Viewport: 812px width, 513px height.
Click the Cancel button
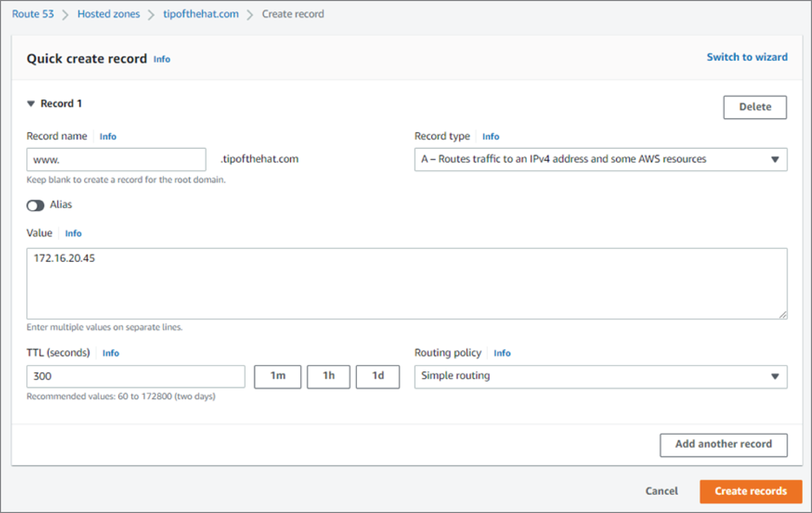point(662,491)
